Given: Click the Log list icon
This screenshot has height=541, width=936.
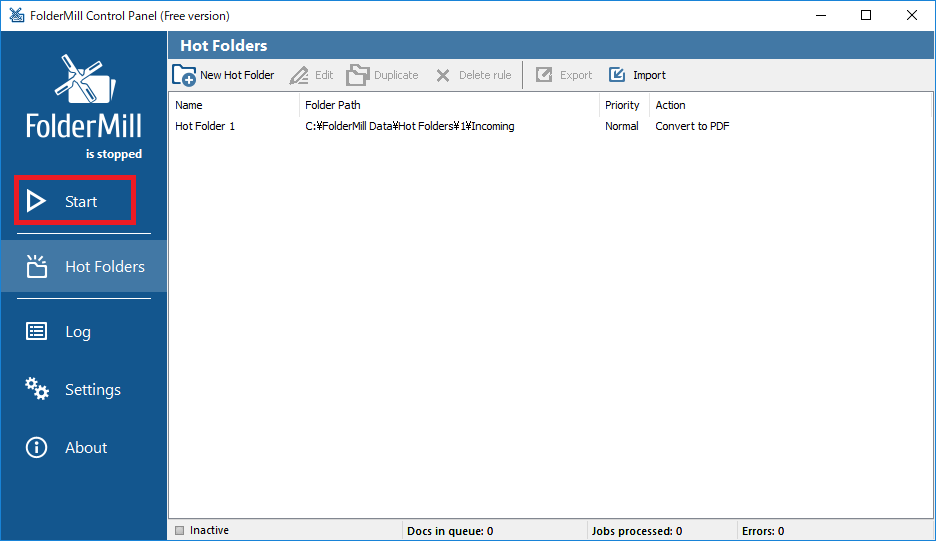Looking at the screenshot, I should pos(36,331).
